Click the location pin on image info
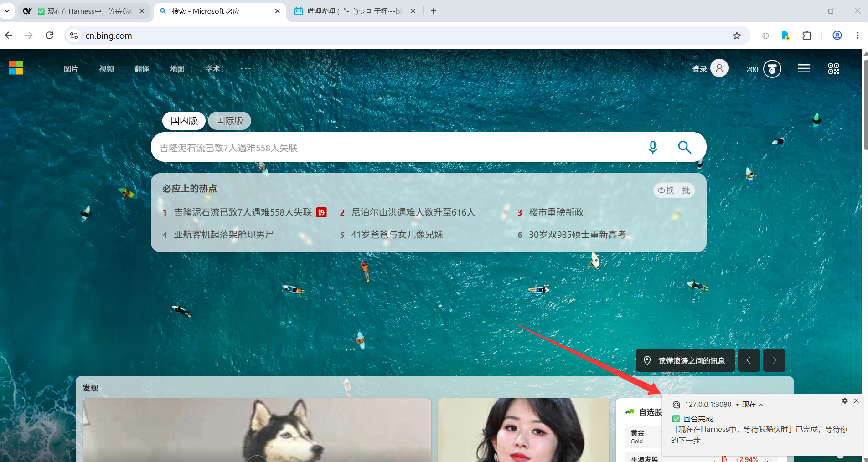 coord(647,360)
